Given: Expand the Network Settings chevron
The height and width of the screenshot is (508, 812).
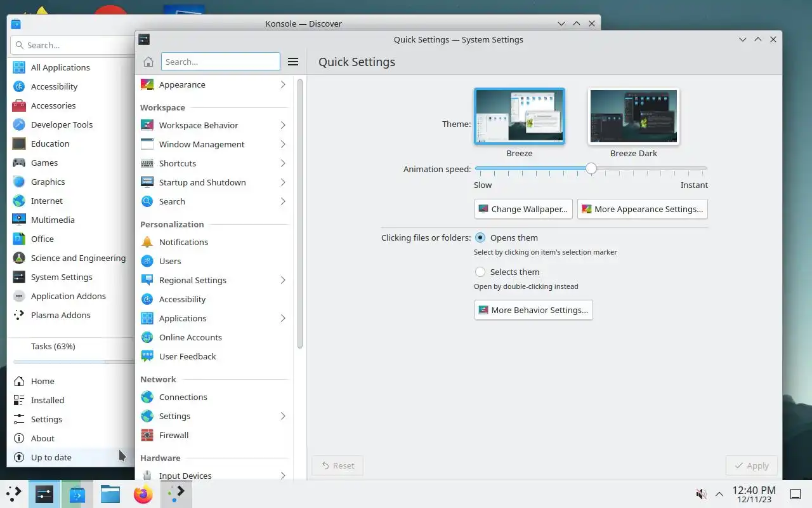Looking at the screenshot, I should coord(283,416).
